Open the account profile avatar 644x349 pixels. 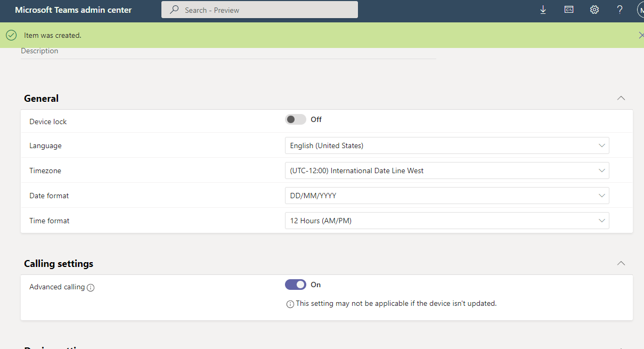[640, 10]
